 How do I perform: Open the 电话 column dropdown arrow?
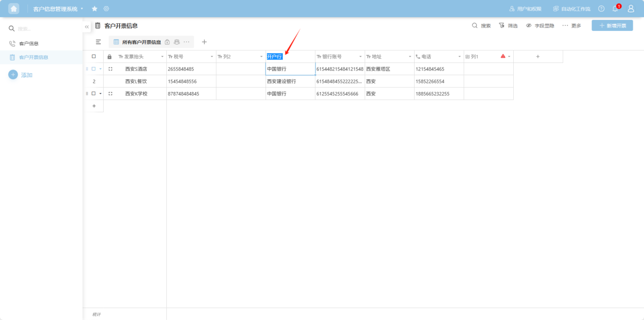point(459,57)
